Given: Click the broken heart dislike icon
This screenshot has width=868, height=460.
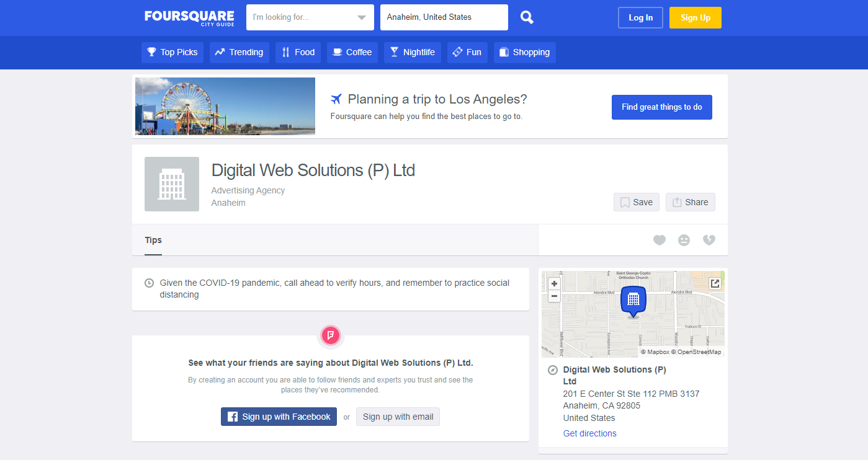Looking at the screenshot, I should click(x=709, y=240).
